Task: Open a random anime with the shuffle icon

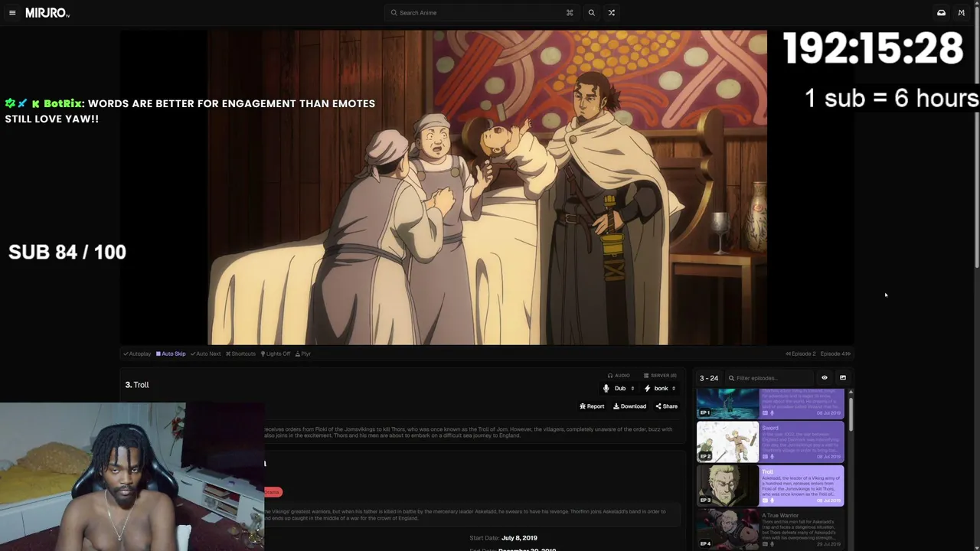Action: pos(611,13)
